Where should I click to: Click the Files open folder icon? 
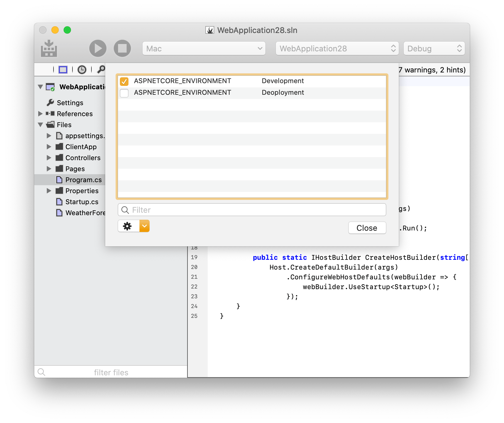point(50,124)
